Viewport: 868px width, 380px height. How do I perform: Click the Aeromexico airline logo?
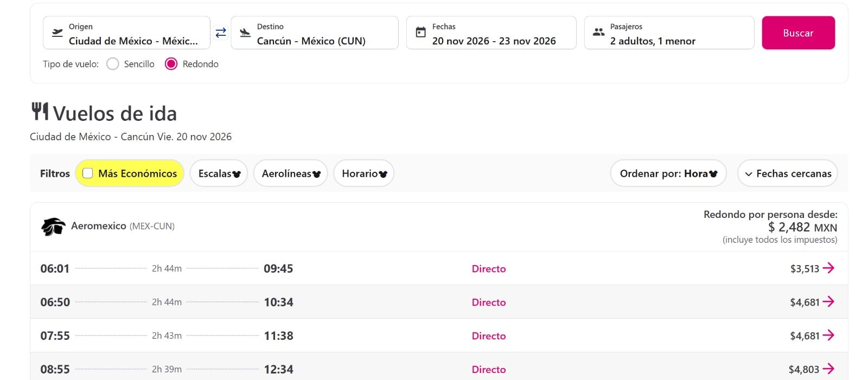[x=53, y=226]
